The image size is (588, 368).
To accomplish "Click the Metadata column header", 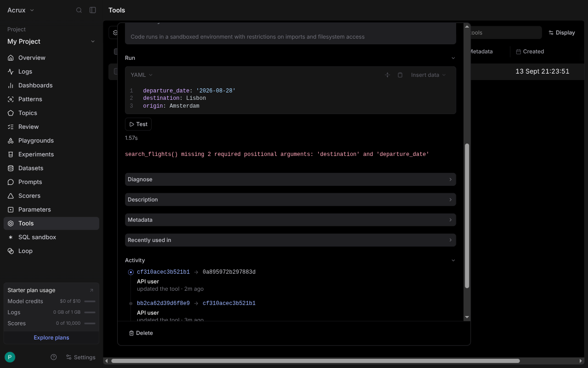I will (x=481, y=52).
